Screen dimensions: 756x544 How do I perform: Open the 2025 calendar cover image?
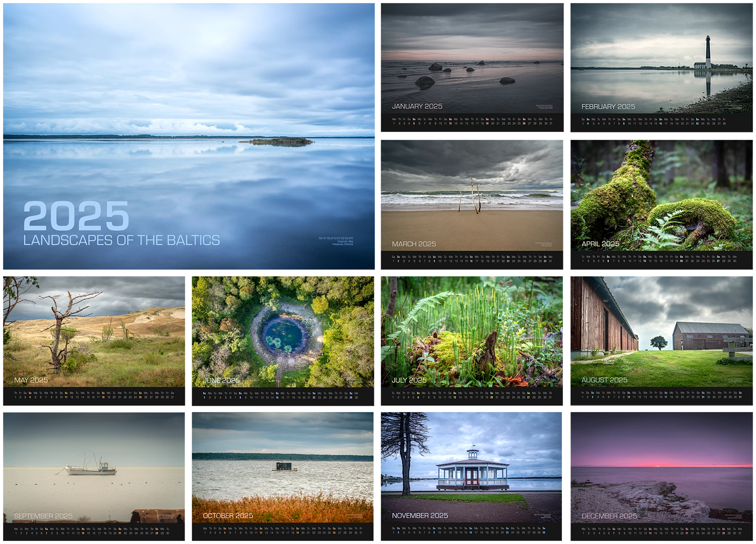(x=191, y=101)
